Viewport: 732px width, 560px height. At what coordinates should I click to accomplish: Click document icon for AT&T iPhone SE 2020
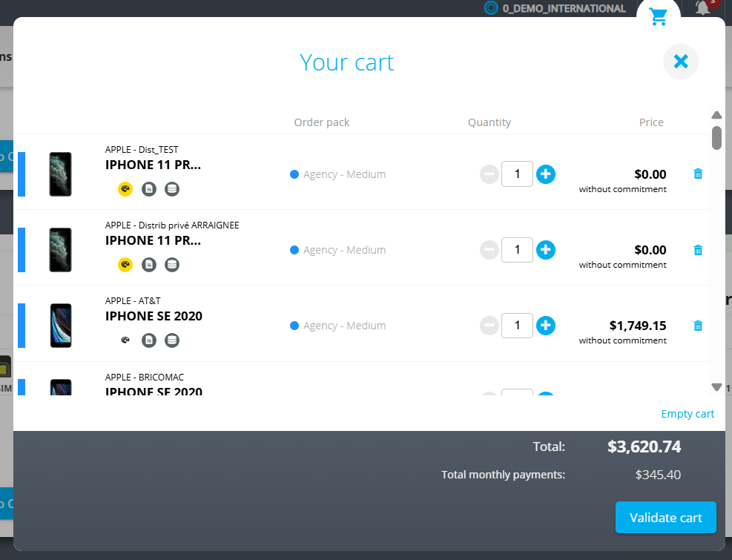coord(149,340)
